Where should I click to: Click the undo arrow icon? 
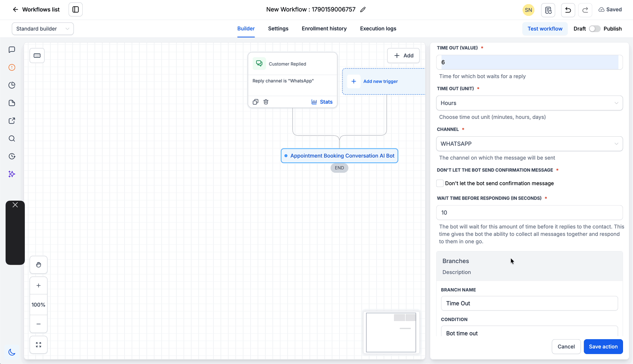click(x=568, y=10)
